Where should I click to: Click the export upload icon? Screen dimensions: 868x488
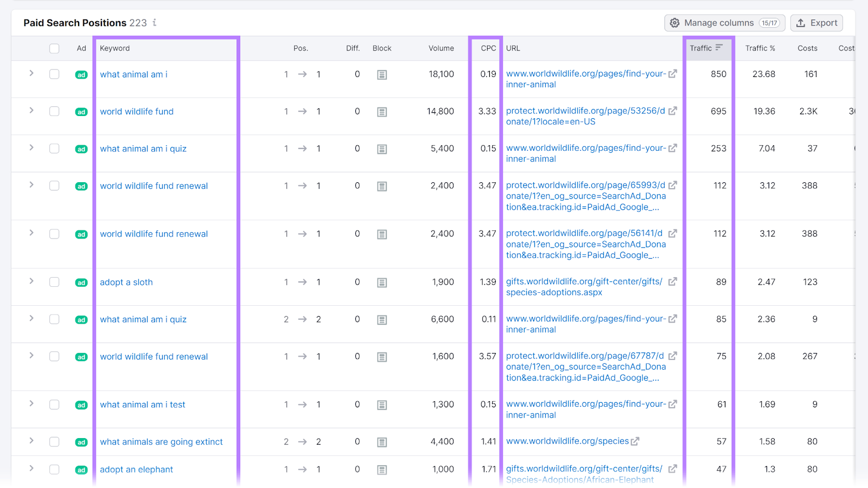tap(801, 23)
